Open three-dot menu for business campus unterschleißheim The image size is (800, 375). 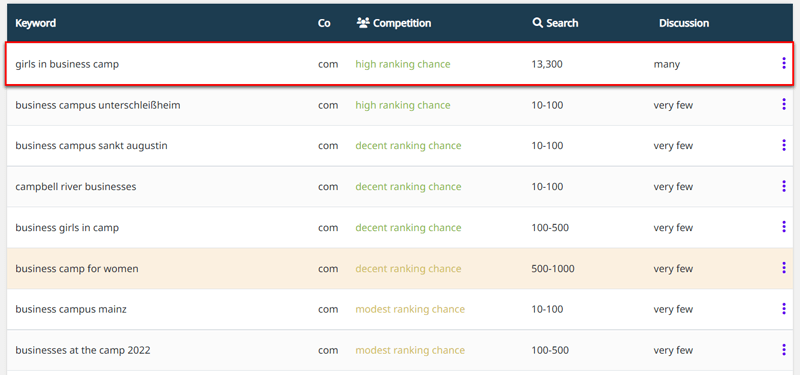[x=784, y=104]
